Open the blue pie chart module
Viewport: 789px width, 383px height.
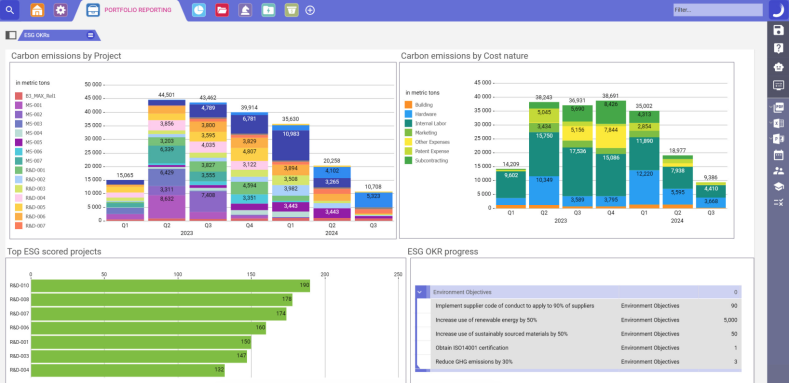(x=199, y=10)
